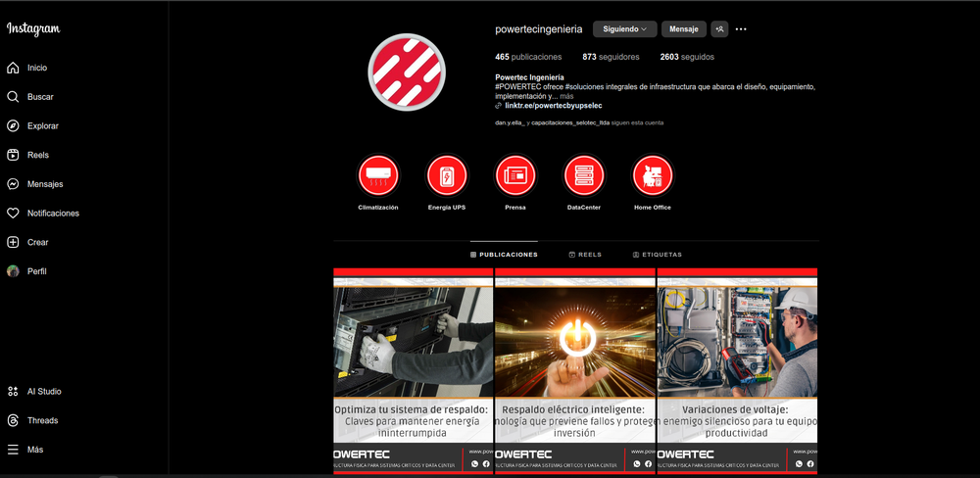Click the Mensaje button
980x478 pixels.
point(684,28)
